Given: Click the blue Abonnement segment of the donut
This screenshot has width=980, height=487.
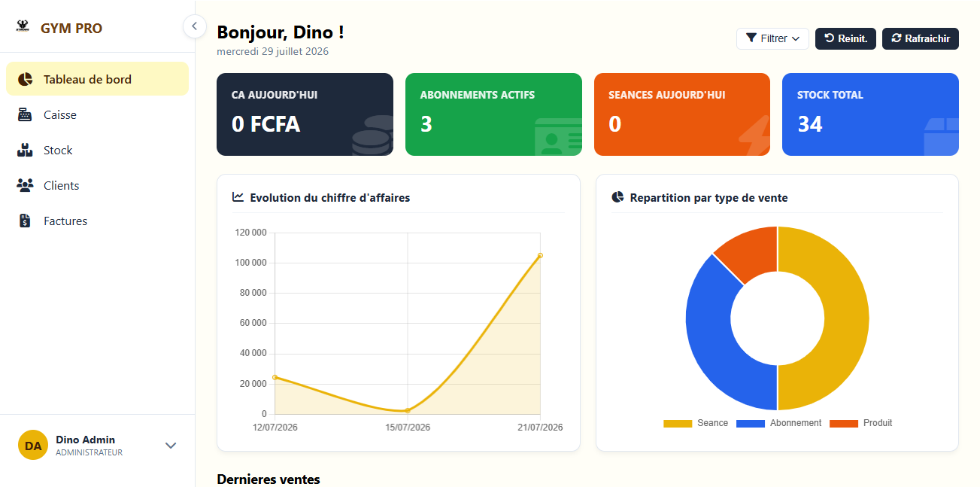Looking at the screenshot, I should [x=711, y=331].
